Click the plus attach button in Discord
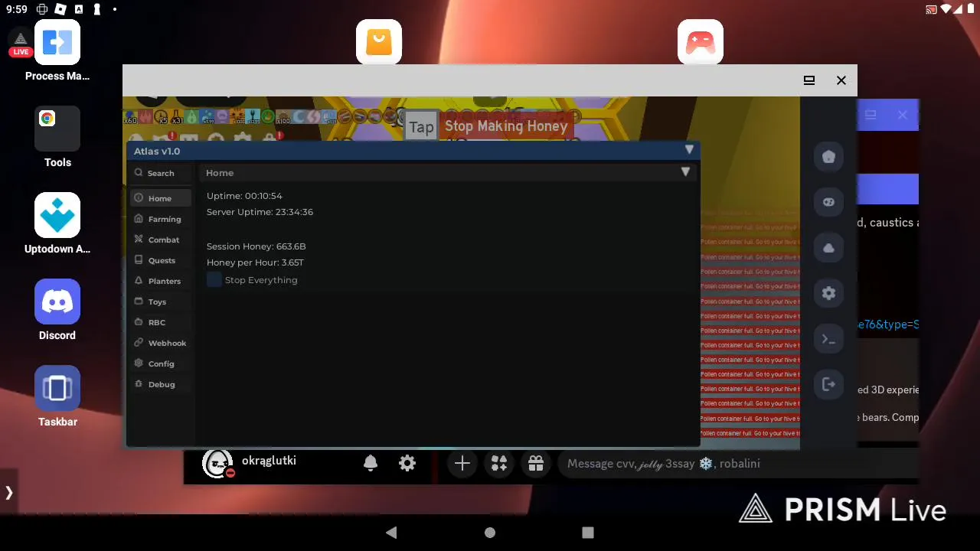Viewport: 980px width, 551px height. click(x=462, y=463)
